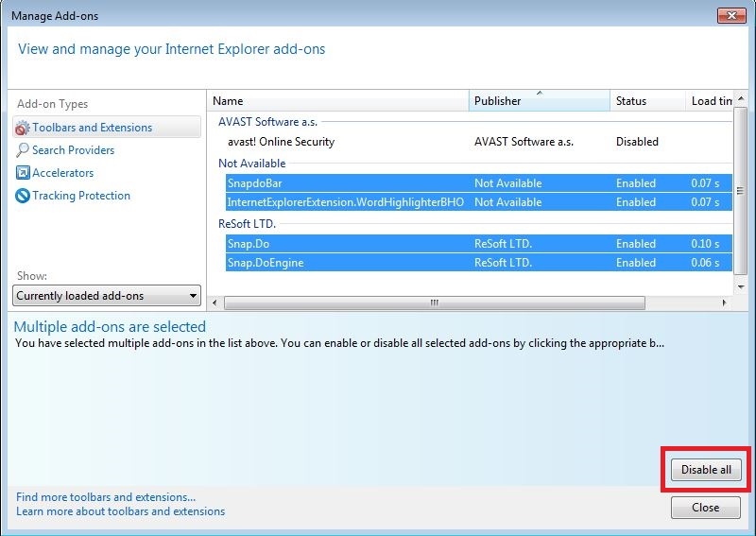Close the Manage Add-ons window with X

tap(730, 16)
